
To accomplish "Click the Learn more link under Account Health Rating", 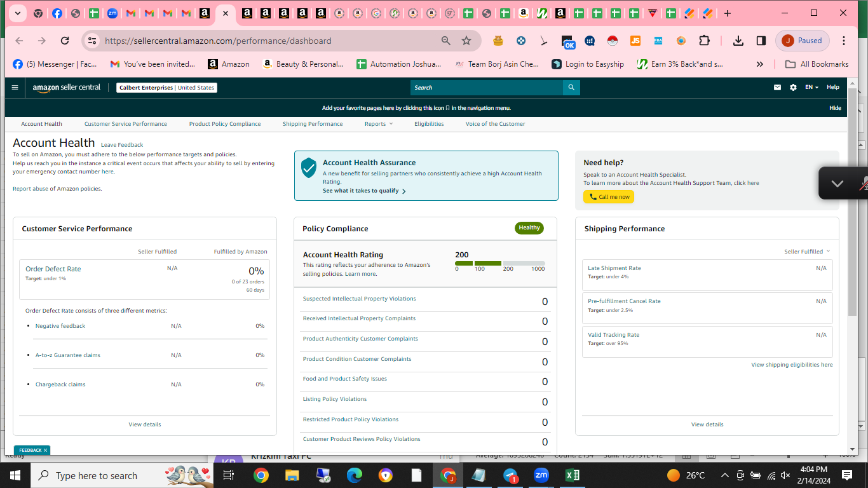I will coord(360,274).
